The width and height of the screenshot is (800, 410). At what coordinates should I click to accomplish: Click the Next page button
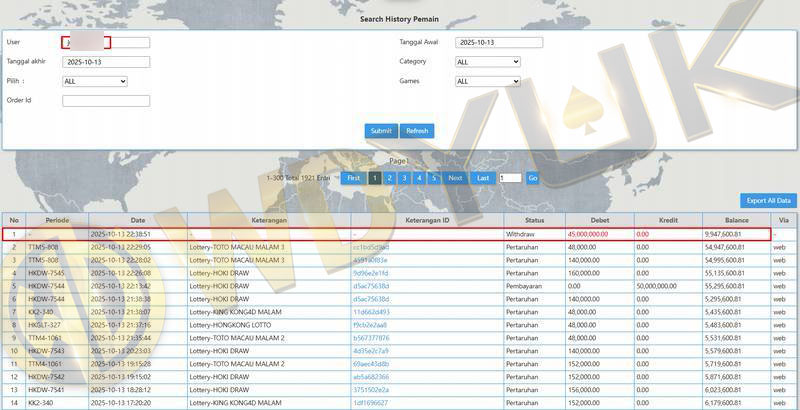[x=455, y=178]
